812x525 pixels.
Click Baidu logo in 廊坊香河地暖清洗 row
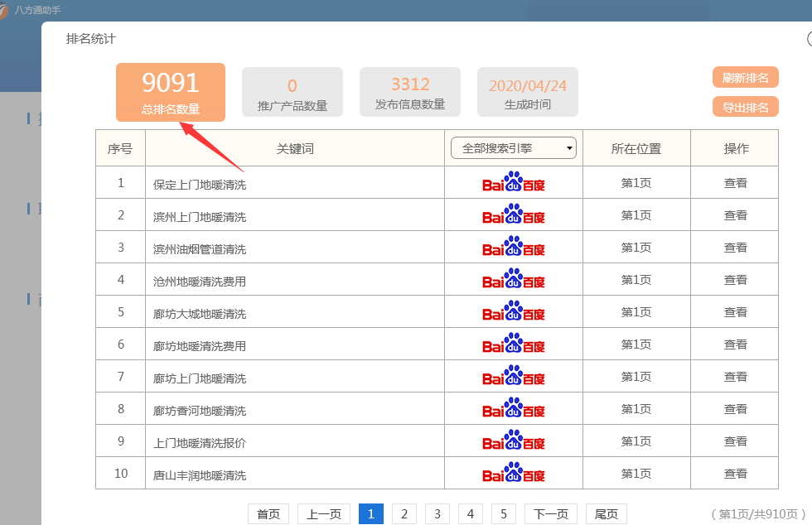point(513,407)
